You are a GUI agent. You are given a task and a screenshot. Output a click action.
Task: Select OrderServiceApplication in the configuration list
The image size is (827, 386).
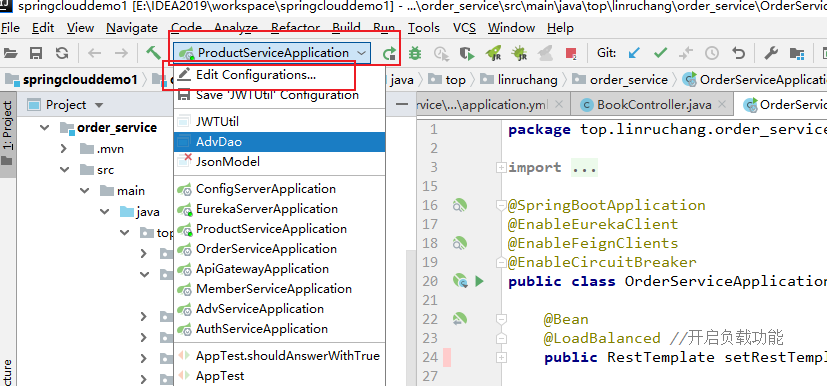266,249
